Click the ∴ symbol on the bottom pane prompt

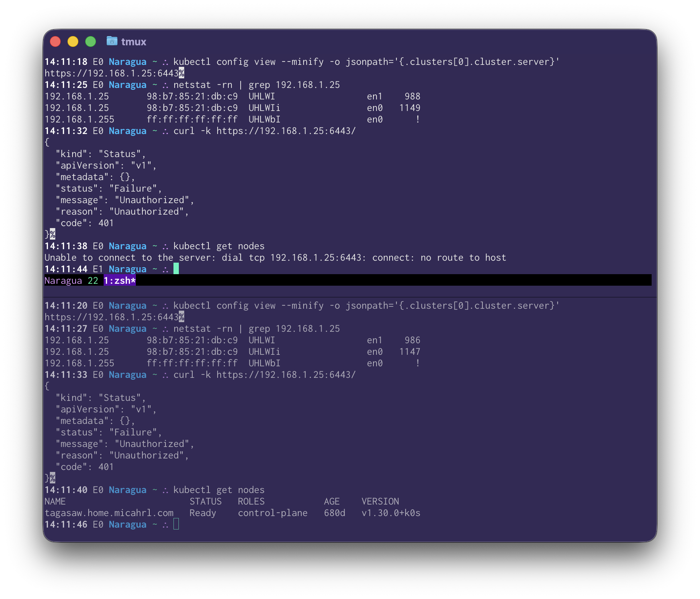tap(165, 524)
